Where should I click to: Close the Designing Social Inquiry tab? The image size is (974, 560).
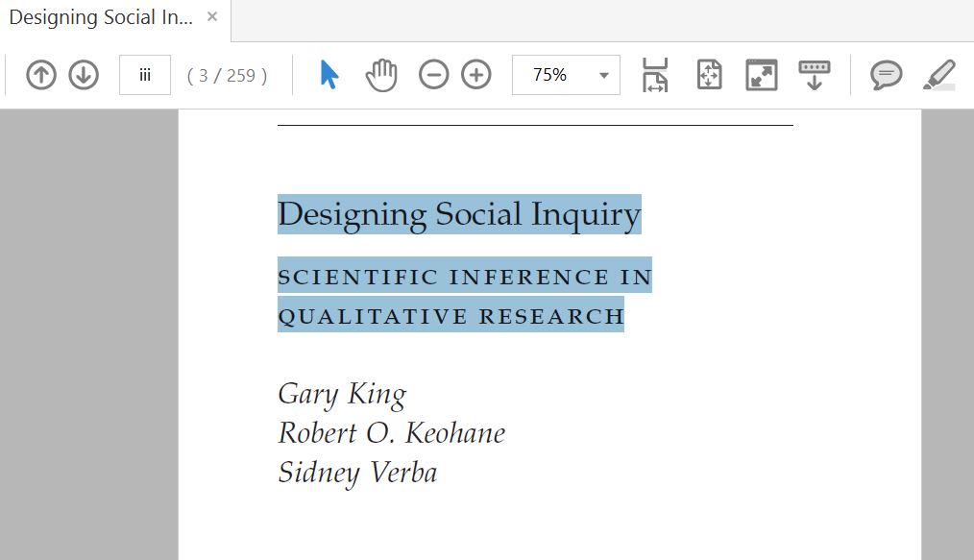coord(212,16)
